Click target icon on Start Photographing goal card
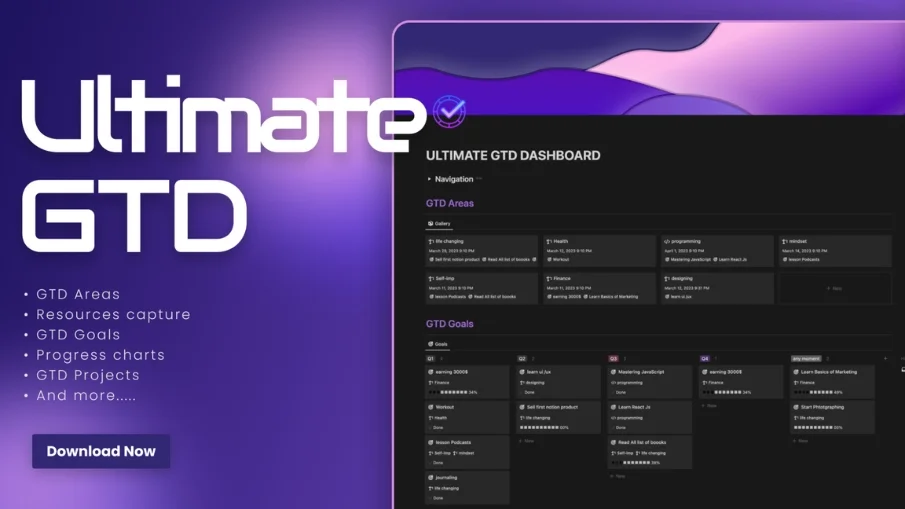Image resolution: width=905 pixels, height=509 pixels. [796, 407]
